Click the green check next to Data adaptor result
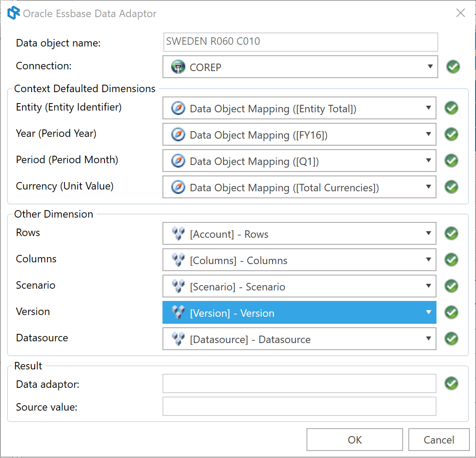This screenshot has width=476, height=458. pos(451,383)
